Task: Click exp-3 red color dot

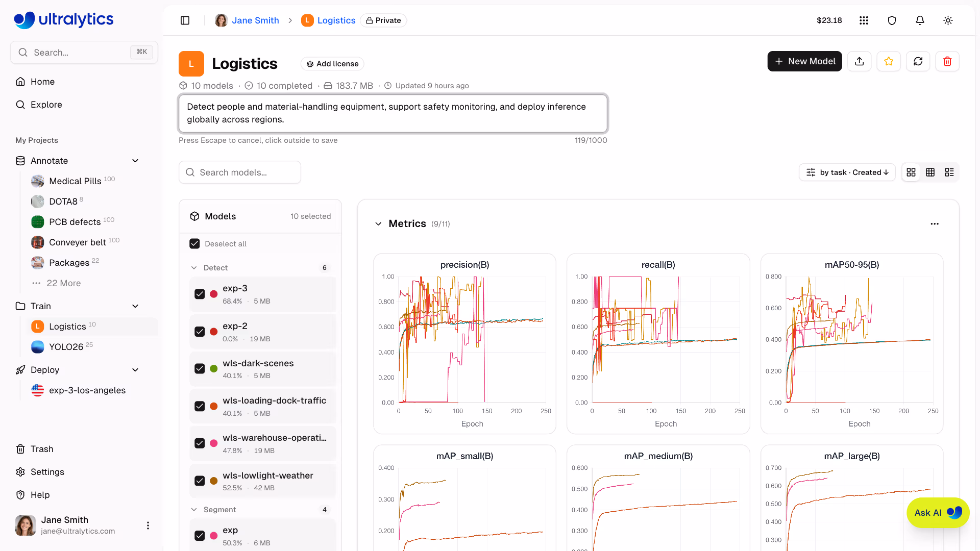Action: coord(214,294)
